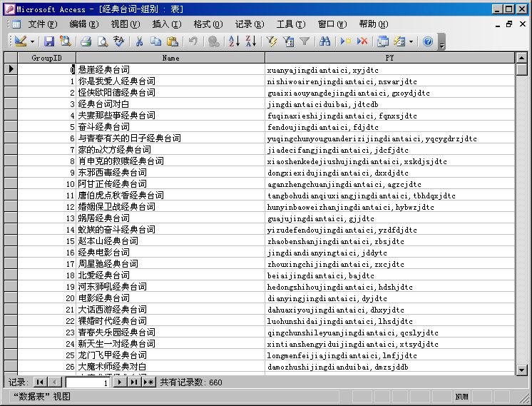The height and width of the screenshot is (406, 532).
Task: Open File Search from the toolbar
Action: tap(65, 41)
